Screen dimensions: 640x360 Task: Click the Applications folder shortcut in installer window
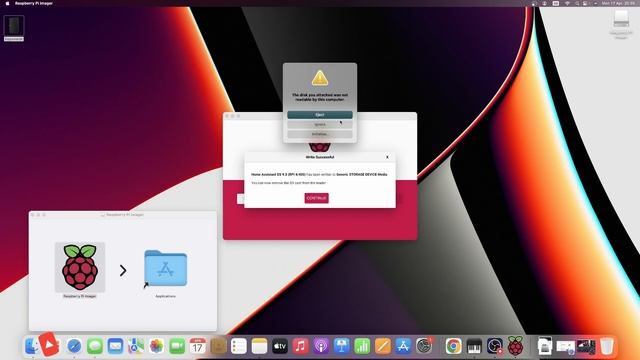pyautogui.click(x=165, y=268)
